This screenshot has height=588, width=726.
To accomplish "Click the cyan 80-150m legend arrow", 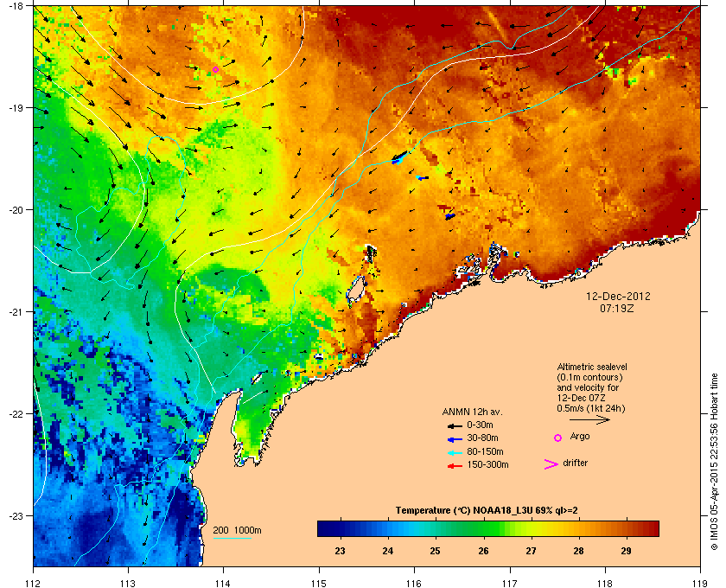I will [455, 452].
